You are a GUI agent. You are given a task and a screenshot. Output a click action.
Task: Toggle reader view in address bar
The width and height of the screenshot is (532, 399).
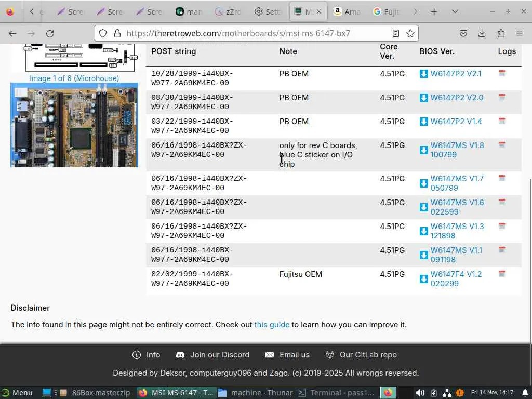[x=395, y=33]
